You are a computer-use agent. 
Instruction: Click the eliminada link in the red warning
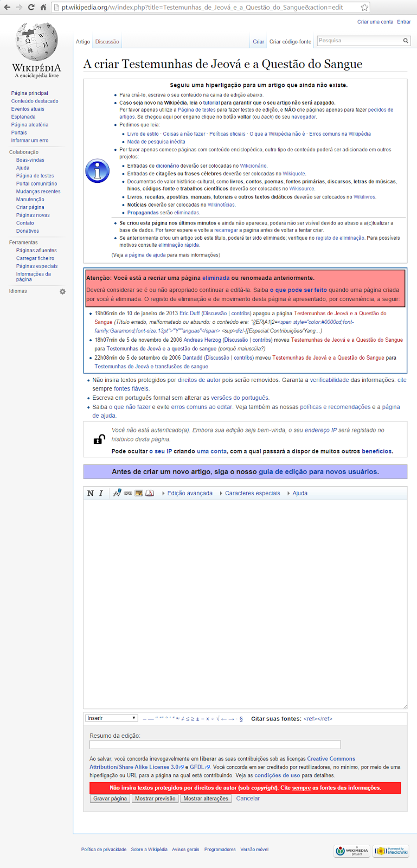click(216, 278)
